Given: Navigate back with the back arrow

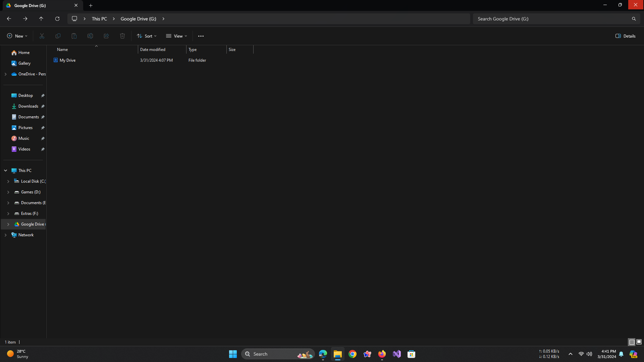Looking at the screenshot, I should 9,19.
